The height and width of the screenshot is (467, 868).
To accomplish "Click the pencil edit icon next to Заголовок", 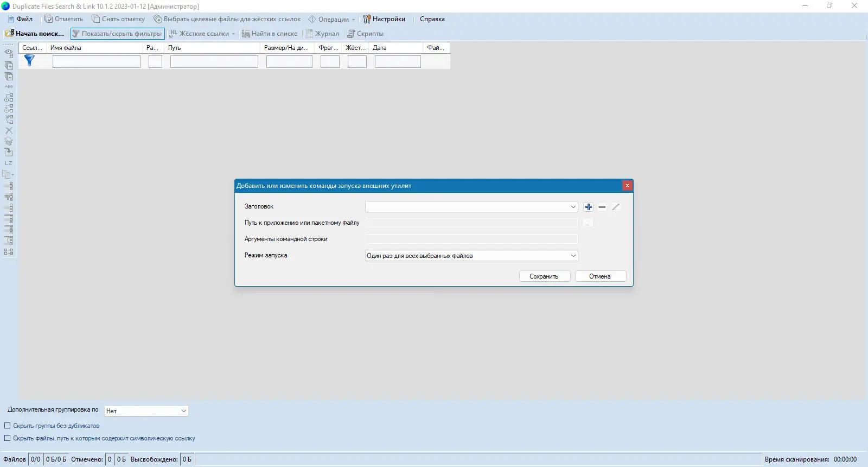I will tap(616, 207).
